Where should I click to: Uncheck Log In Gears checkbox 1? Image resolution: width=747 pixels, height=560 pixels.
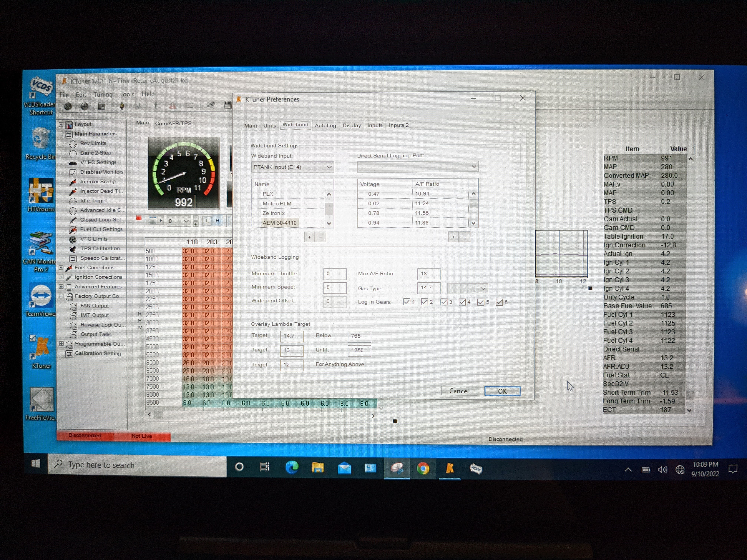(407, 302)
